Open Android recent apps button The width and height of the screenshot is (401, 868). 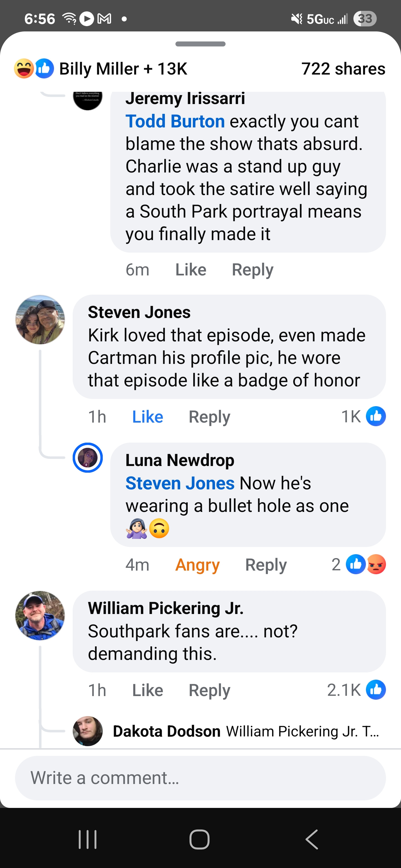point(88,839)
